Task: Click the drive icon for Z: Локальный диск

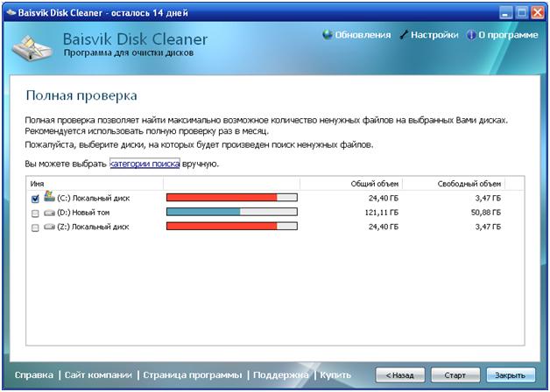Action: coord(49,227)
